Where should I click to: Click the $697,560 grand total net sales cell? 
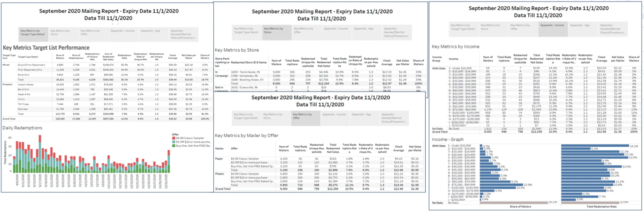[x=108, y=119]
